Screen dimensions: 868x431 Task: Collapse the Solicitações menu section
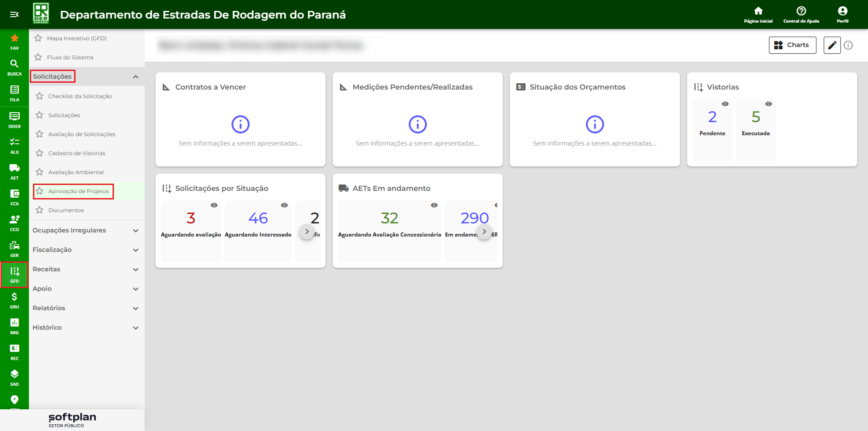135,77
